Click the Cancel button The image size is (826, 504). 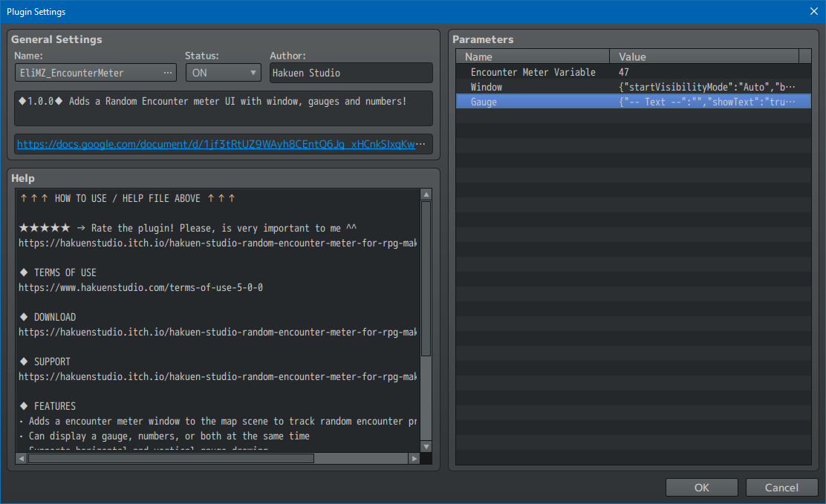[x=781, y=488]
